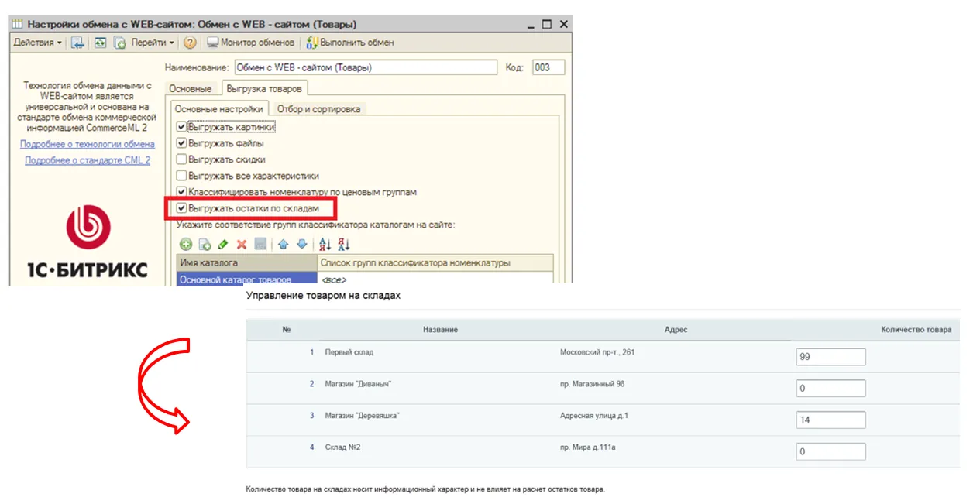Click the red X delete row icon
This screenshot has width=980, height=504.
pyautogui.click(x=242, y=244)
